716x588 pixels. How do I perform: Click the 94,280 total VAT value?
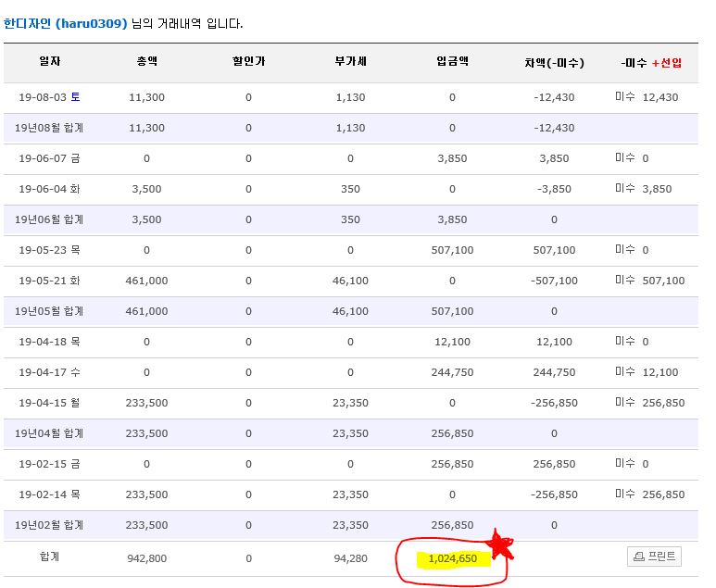pos(350,558)
